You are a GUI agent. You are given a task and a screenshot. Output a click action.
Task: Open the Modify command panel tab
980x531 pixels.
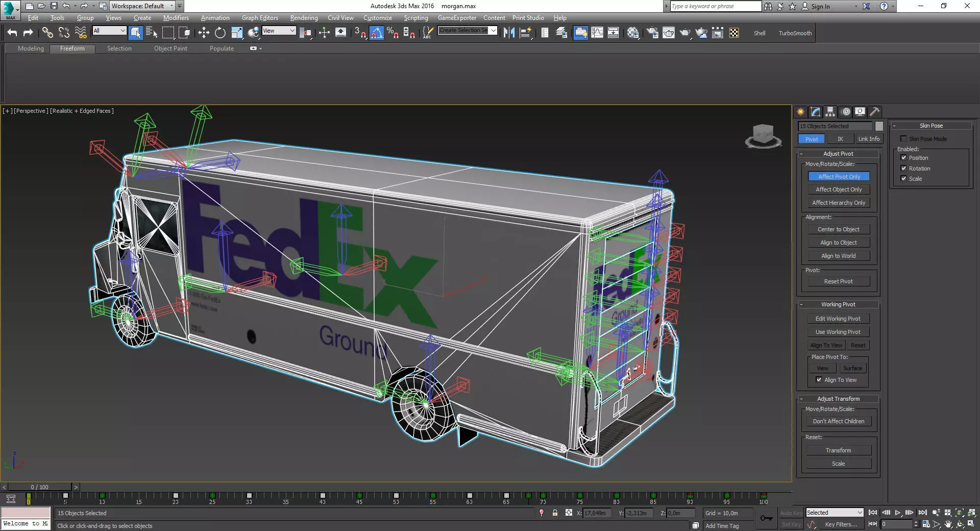tap(816, 112)
